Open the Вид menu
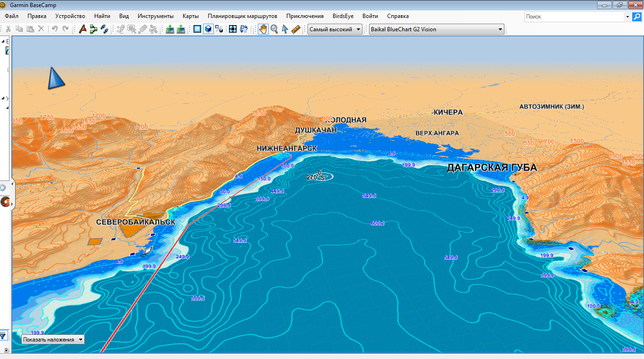Viewport: 644px width, 359px height. pos(124,16)
